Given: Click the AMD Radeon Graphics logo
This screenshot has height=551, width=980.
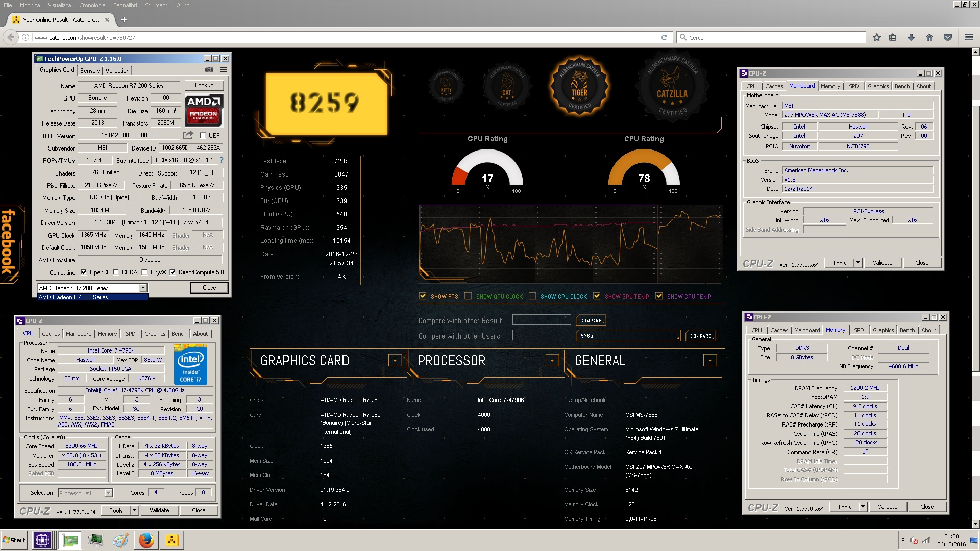Looking at the screenshot, I should (204, 110).
